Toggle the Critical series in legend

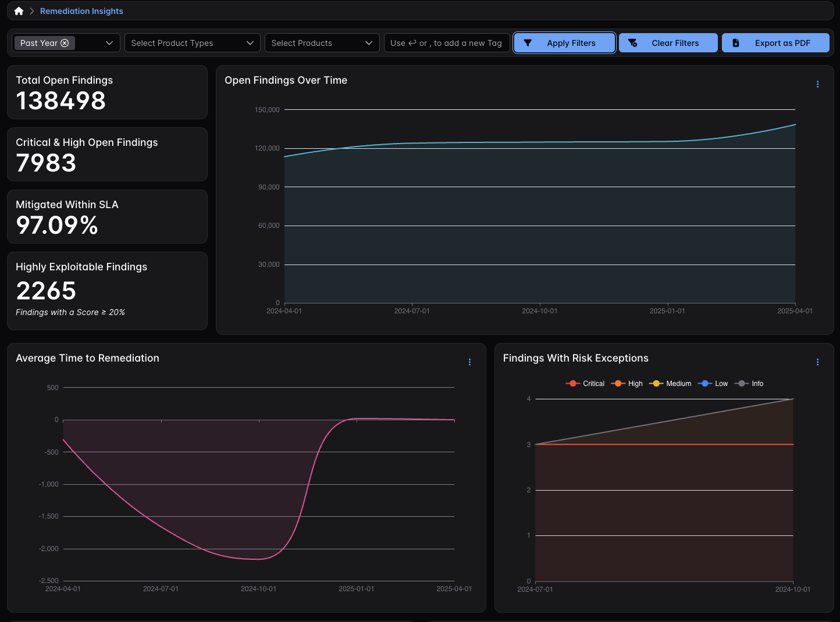585,384
